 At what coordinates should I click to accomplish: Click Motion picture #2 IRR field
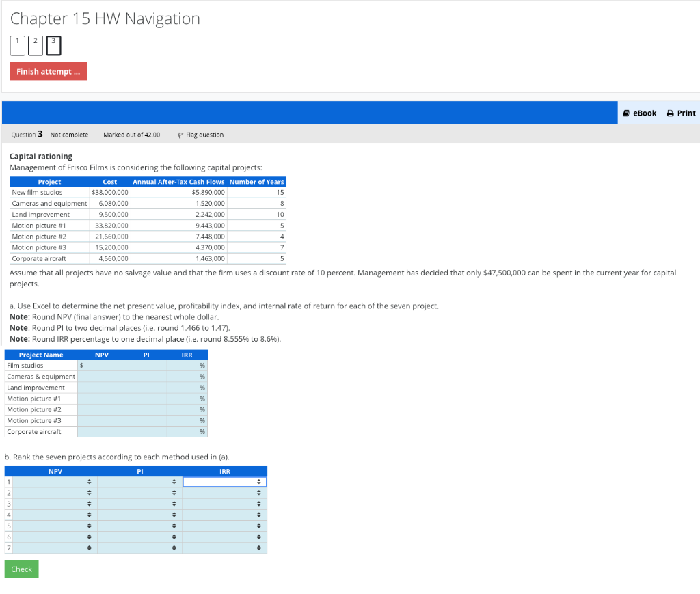tap(187, 409)
